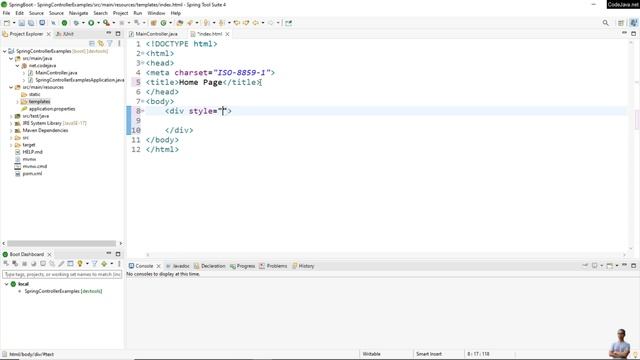Click the Back navigation arrow in toolbar
This screenshot has height=360, width=640.
(256, 23)
